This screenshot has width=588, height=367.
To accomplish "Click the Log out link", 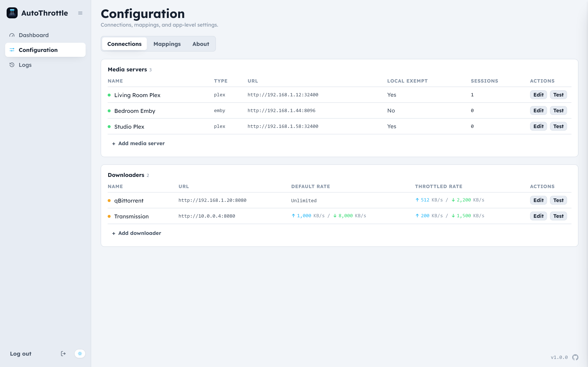I will point(21,354).
